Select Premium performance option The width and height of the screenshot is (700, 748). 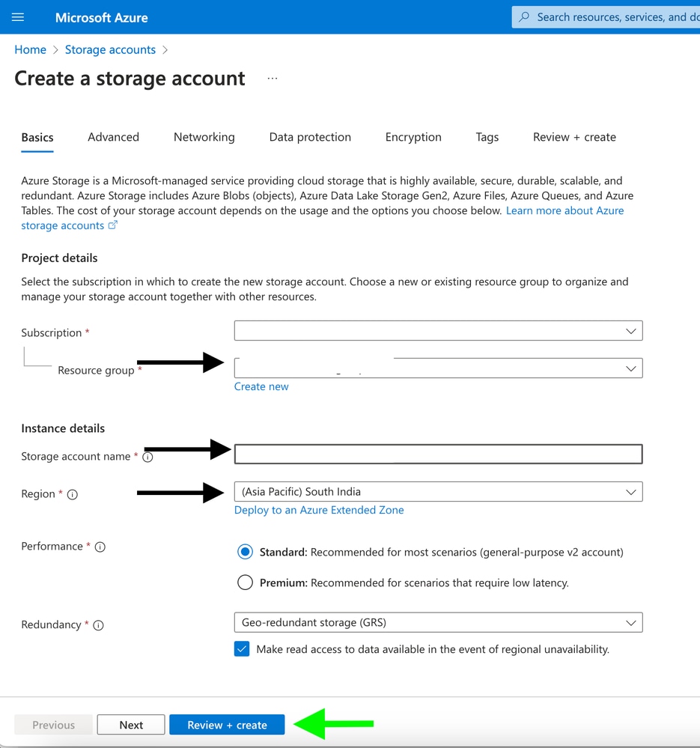point(245,583)
